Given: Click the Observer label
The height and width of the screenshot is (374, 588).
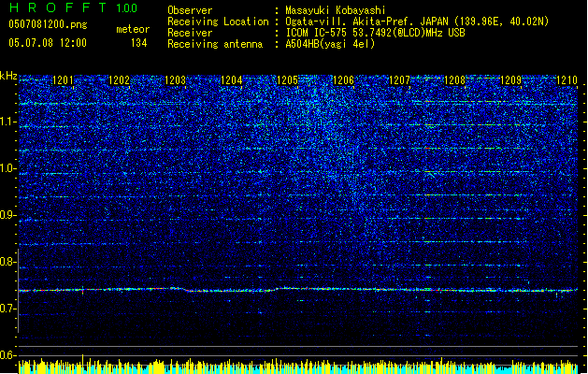Looking at the screenshot, I should [190, 10].
